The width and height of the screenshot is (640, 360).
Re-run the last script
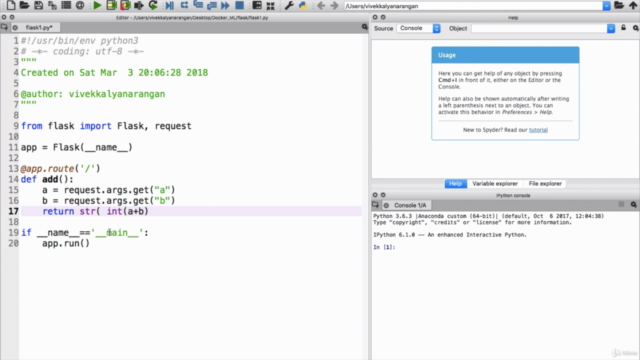point(153,5)
